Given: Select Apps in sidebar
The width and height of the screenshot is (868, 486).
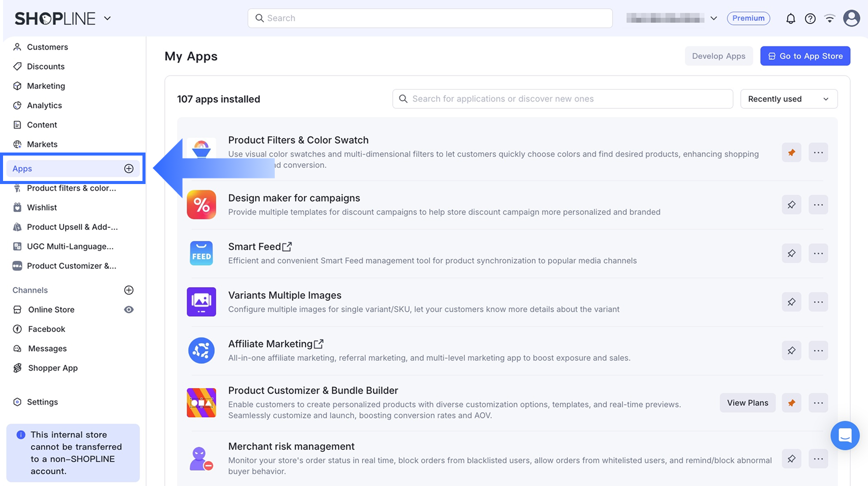Looking at the screenshot, I should pyautogui.click(x=73, y=169).
